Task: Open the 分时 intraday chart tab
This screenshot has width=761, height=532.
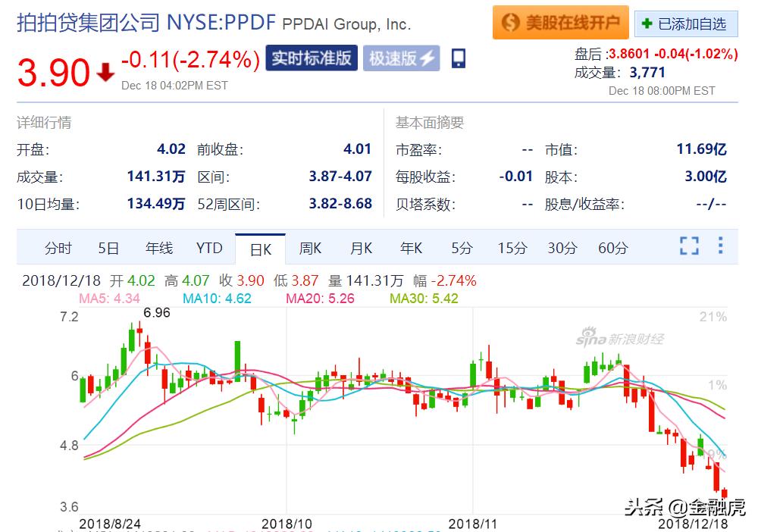Action: (58, 248)
